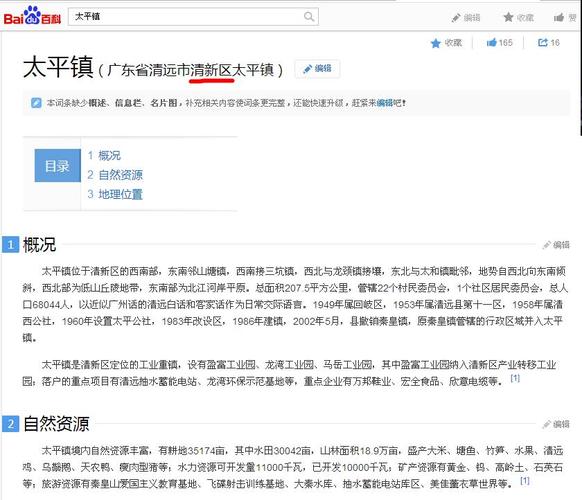This screenshot has width=582, height=500.
Task: Click the 目录 contents block
Action: click(x=58, y=166)
